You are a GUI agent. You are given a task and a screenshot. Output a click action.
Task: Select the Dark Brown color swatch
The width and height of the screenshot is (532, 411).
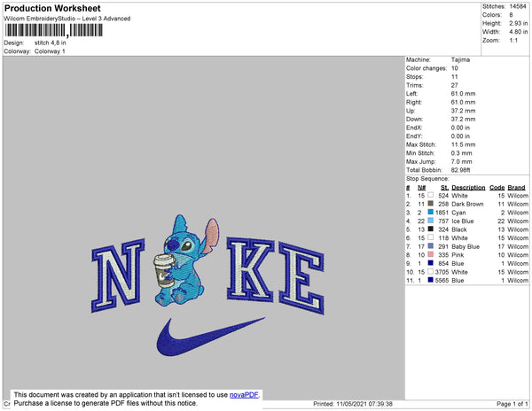(x=431, y=204)
